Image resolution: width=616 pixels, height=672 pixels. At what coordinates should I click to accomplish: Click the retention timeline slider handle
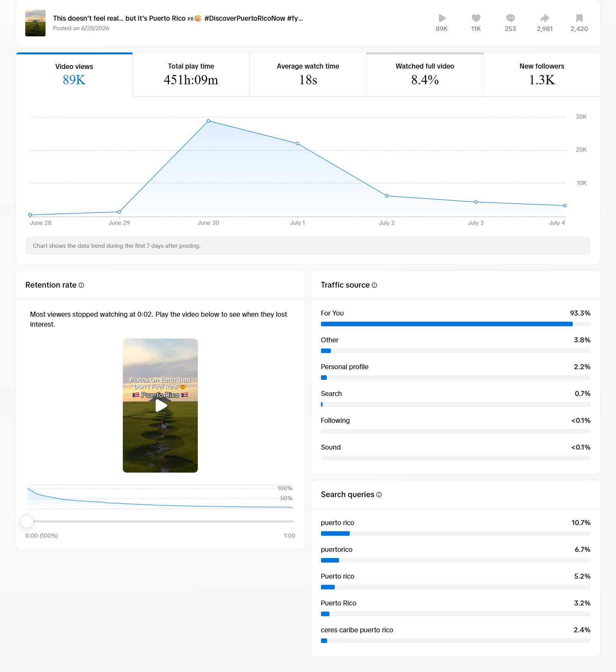[x=27, y=521]
